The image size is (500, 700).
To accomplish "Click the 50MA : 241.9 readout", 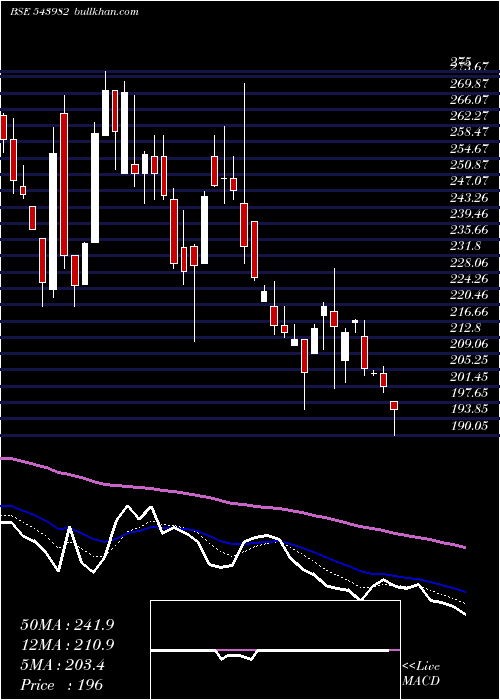I will click(67, 625).
